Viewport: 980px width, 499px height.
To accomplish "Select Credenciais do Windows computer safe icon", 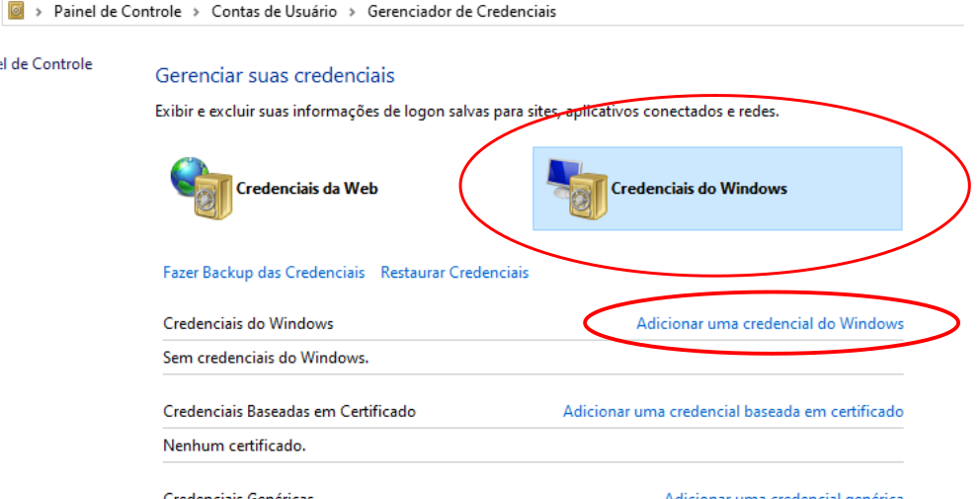I will coord(576,188).
